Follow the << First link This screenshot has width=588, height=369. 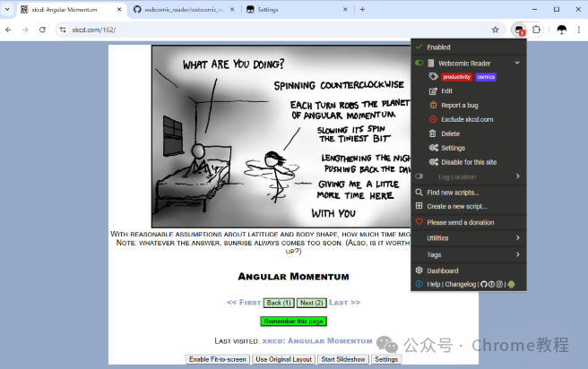pos(244,303)
